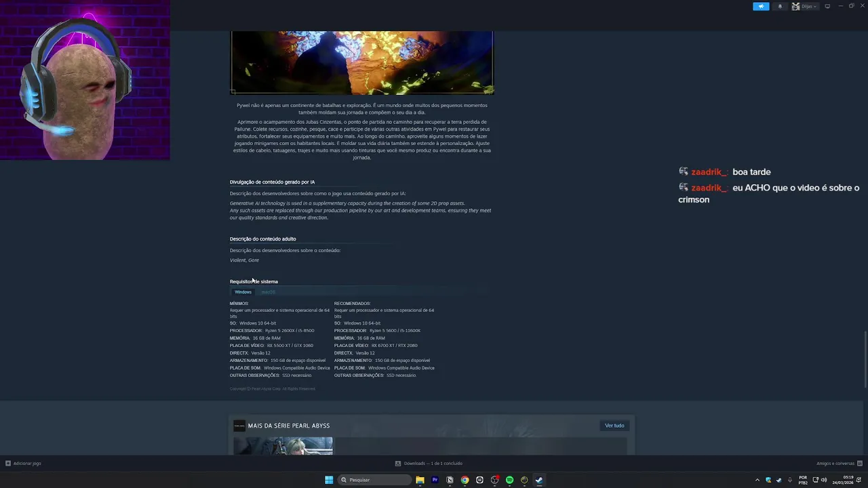
Task: Click the Steam system tray icon
Action: click(778, 480)
